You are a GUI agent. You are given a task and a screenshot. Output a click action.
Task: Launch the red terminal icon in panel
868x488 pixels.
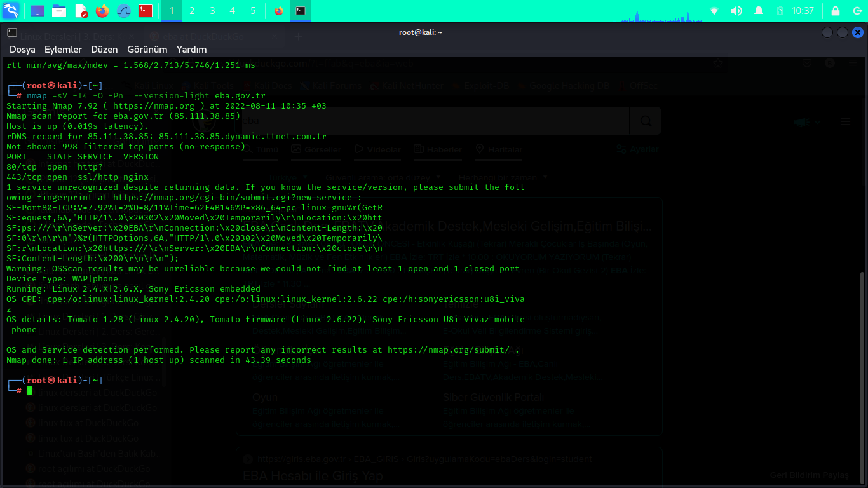click(146, 11)
